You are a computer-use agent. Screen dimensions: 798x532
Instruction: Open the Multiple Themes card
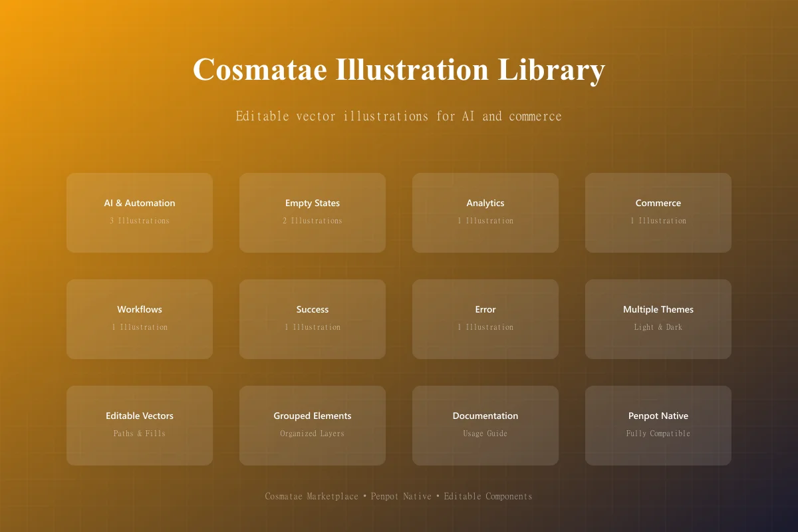[658, 319]
